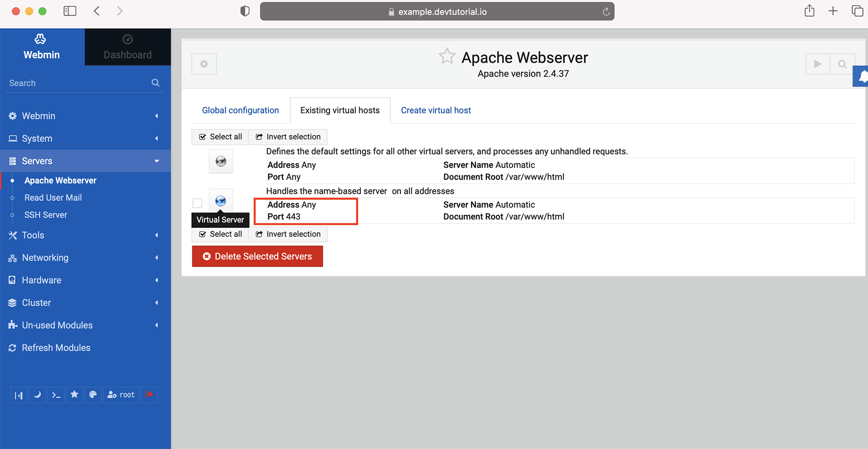The width and height of the screenshot is (868, 449).
Task: Open favorites star in sidebar footer
Action: tap(74, 395)
